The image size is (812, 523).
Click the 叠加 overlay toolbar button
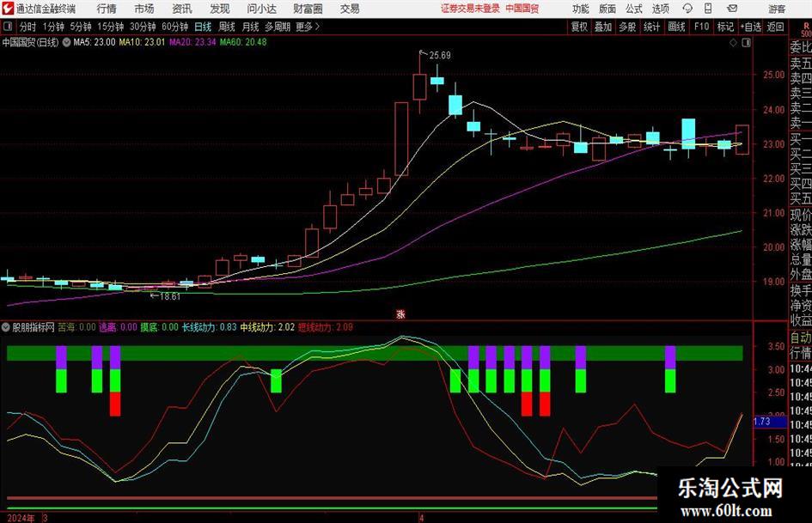pyautogui.click(x=603, y=27)
